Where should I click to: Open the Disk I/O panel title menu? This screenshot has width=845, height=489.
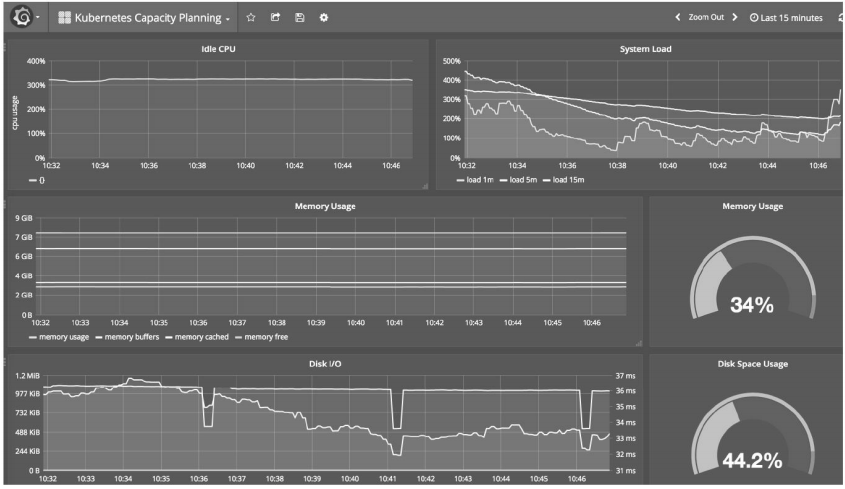(325, 364)
